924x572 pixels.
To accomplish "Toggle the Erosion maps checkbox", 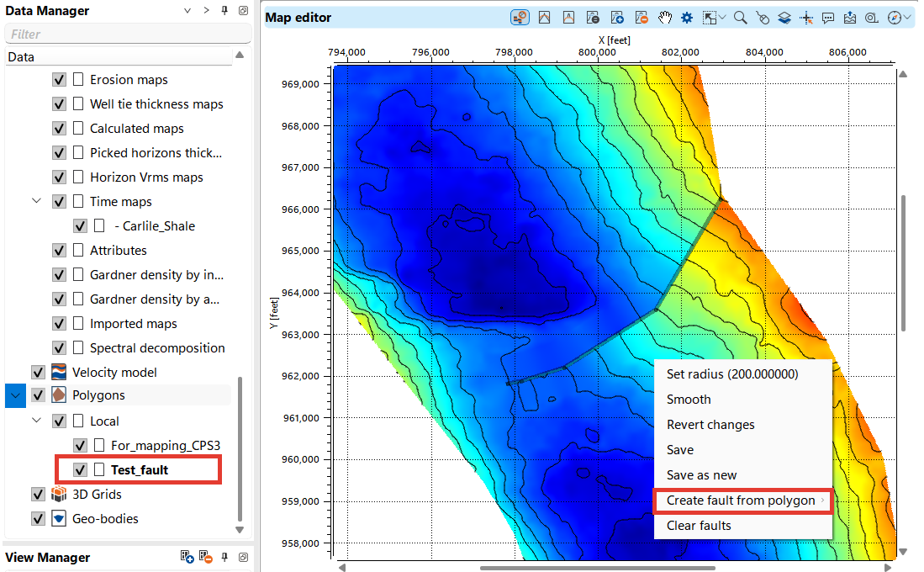I will click(59, 80).
